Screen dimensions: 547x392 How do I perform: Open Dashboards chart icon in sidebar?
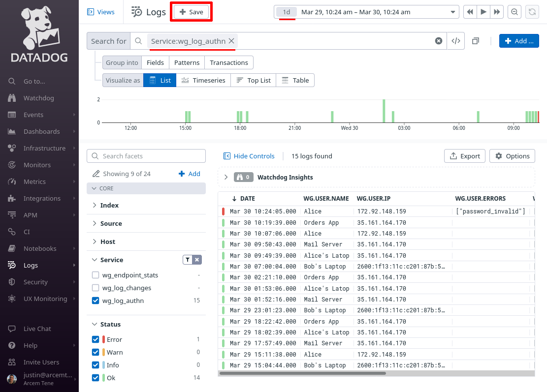click(12, 131)
